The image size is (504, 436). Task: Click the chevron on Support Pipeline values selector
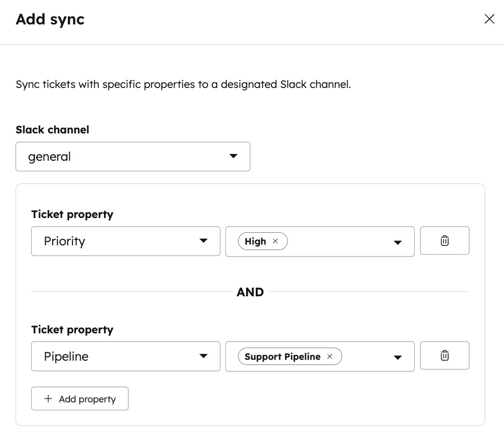[397, 356]
